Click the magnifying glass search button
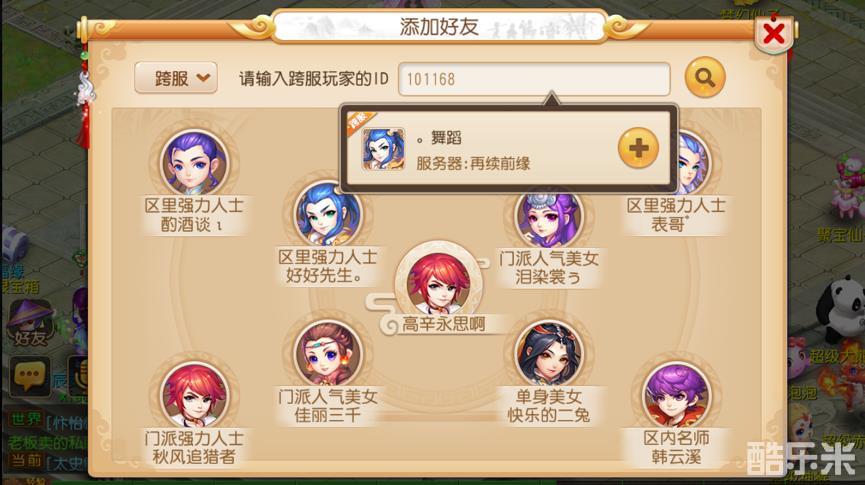 click(704, 78)
